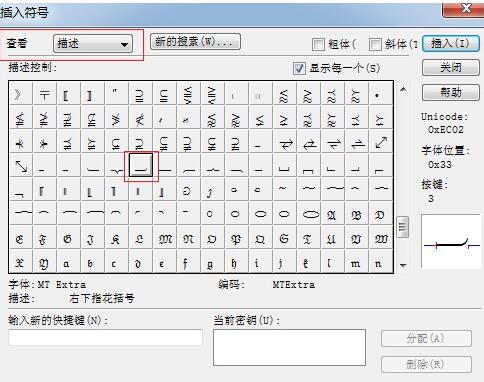484x382 pixels.
Task: Pick the Fraktur capital G symbol
Action: [x=68, y=238]
